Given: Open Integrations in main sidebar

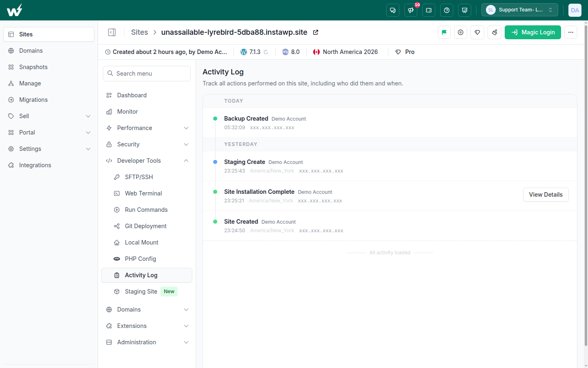Looking at the screenshot, I should tap(49, 165).
